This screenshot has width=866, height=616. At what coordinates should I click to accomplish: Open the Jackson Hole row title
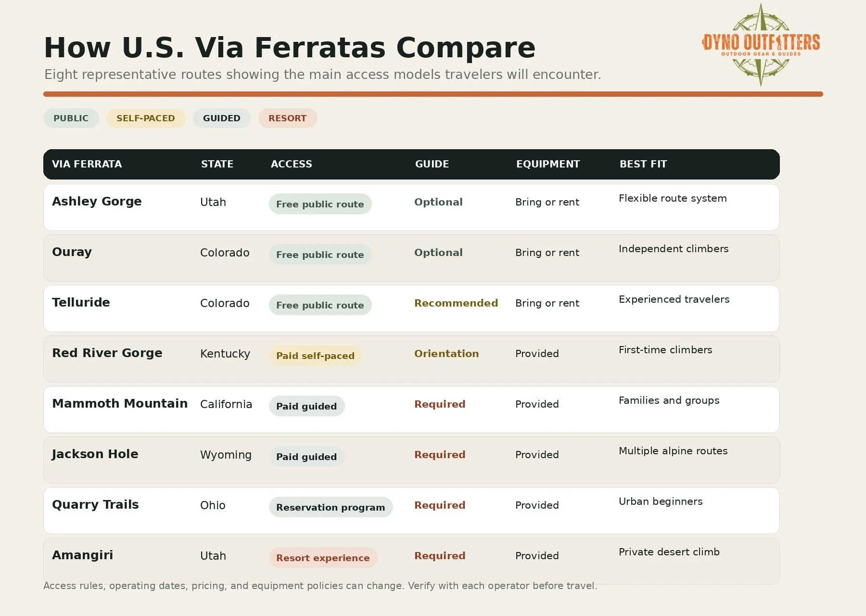(95, 454)
